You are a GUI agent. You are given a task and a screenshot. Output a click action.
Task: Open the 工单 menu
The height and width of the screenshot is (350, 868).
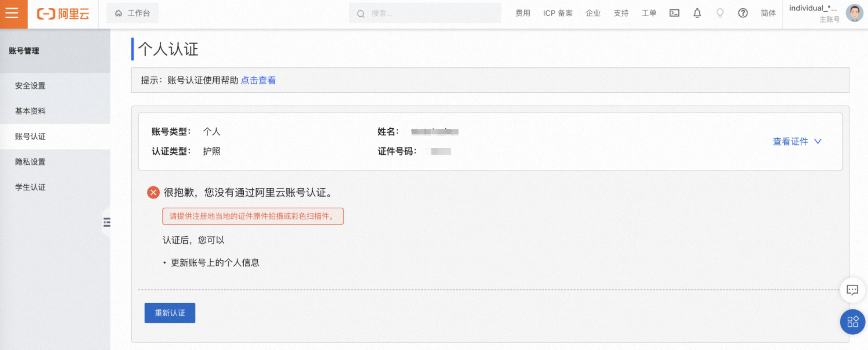click(648, 13)
